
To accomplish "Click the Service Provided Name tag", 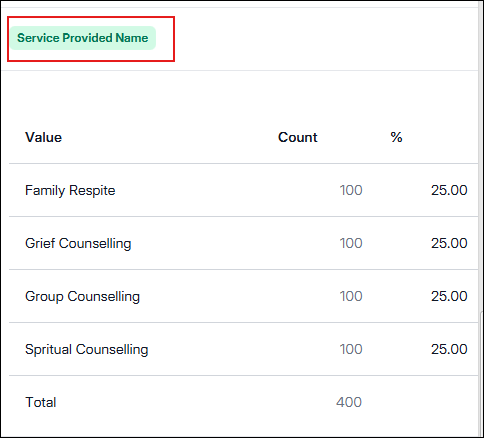I will click(x=82, y=38).
